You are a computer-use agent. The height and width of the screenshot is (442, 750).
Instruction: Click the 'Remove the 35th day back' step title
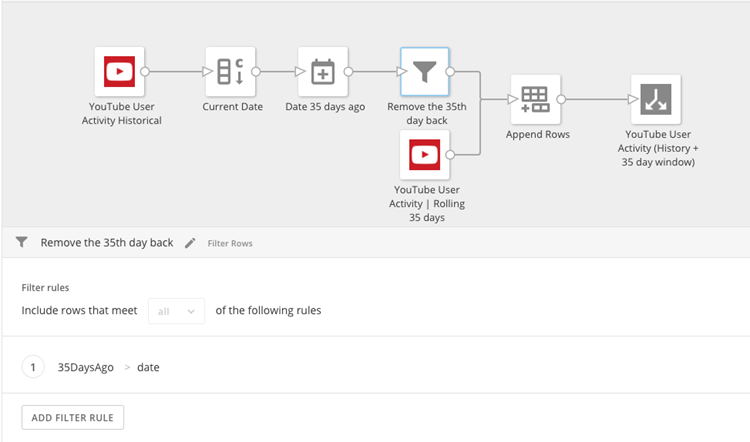[107, 243]
